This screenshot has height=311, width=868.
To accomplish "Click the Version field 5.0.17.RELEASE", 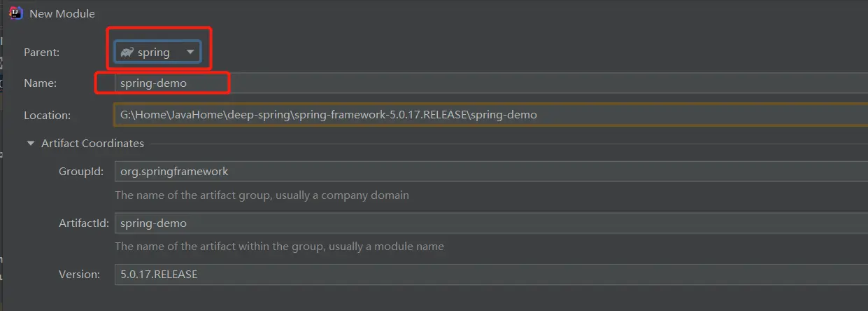I will [491, 275].
